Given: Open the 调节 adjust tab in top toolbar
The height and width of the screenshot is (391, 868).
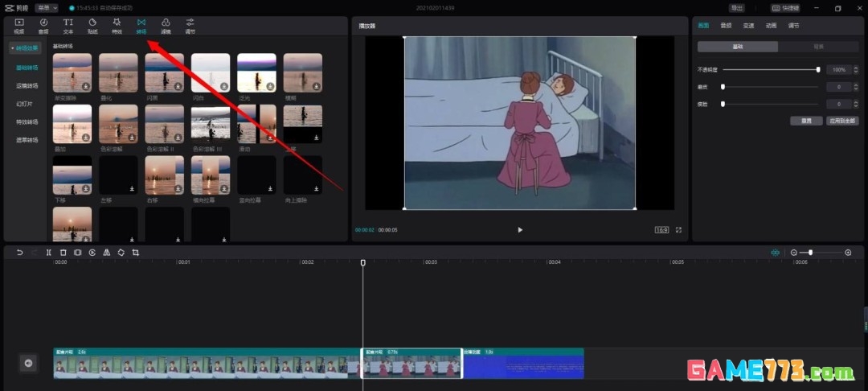Looking at the screenshot, I should point(190,26).
